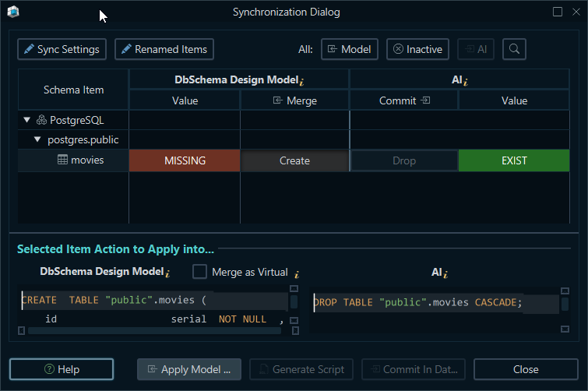Click vertical scrollbar of CREATE script
The width and height of the screenshot is (588, 391).
(x=294, y=301)
